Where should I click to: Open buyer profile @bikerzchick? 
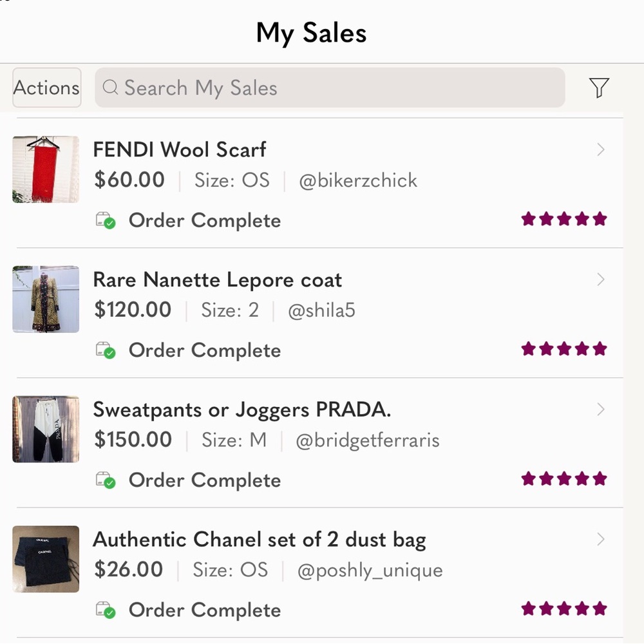pyautogui.click(x=357, y=181)
